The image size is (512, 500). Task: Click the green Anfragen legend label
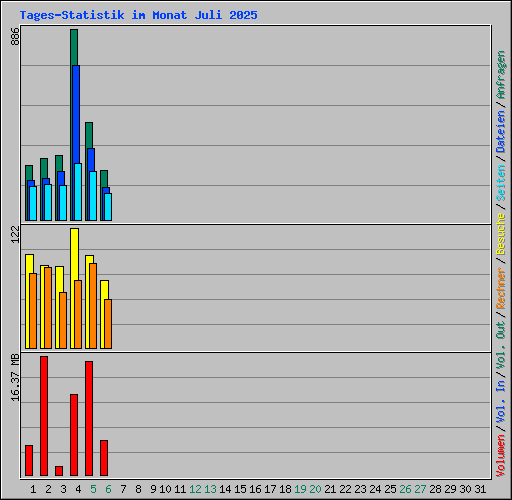tap(501, 75)
